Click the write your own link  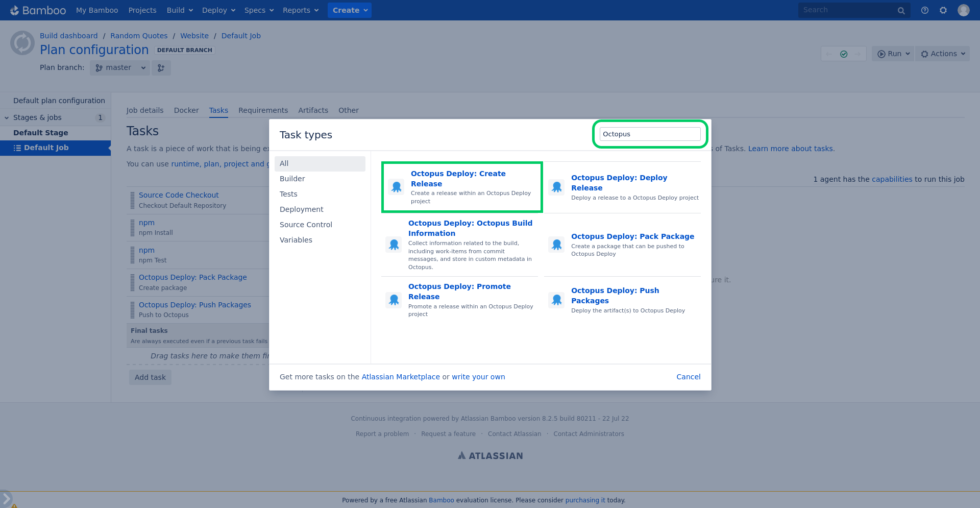pos(478,377)
